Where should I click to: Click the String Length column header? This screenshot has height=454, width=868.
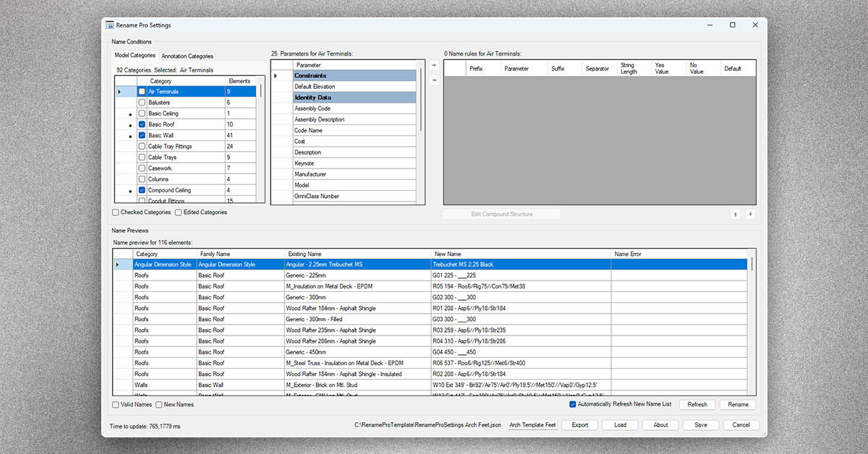point(634,69)
